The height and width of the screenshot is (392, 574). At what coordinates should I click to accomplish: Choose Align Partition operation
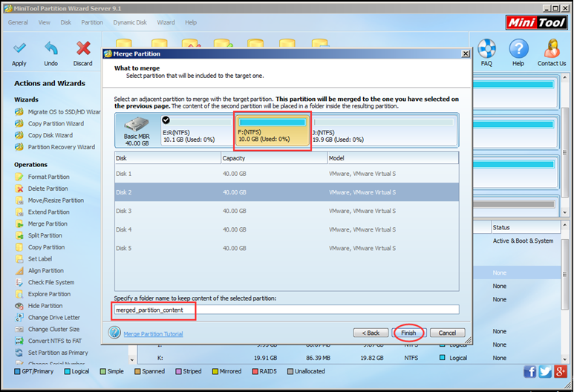39,270
